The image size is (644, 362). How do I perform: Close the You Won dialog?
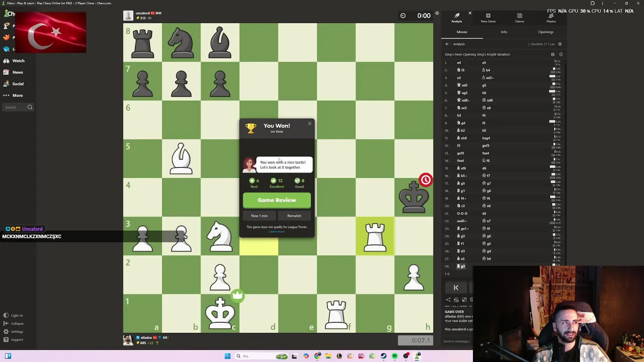(309, 123)
